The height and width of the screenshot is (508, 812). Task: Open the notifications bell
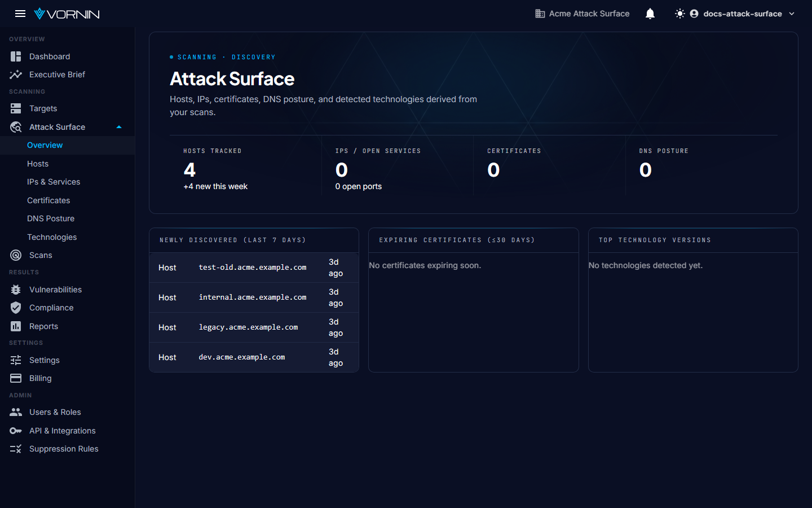(650, 14)
